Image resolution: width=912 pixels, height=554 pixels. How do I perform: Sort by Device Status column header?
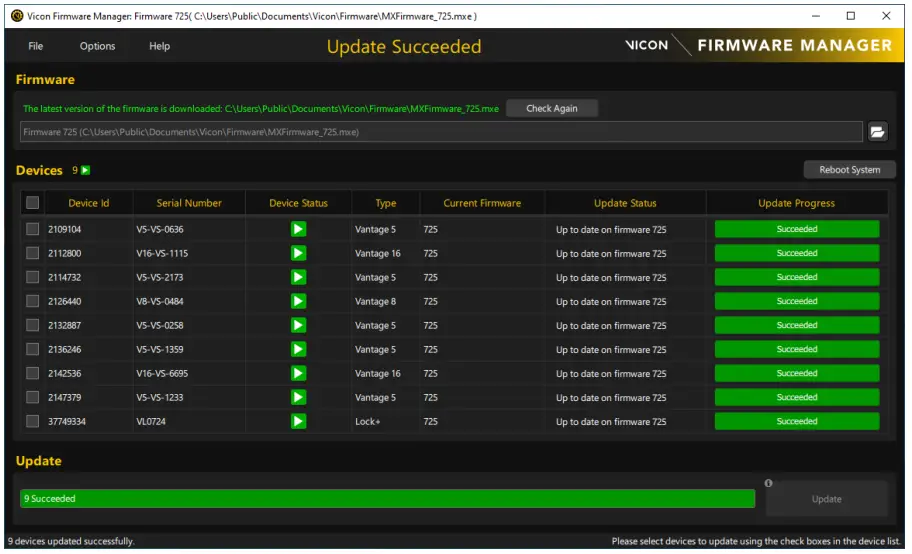(298, 203)
